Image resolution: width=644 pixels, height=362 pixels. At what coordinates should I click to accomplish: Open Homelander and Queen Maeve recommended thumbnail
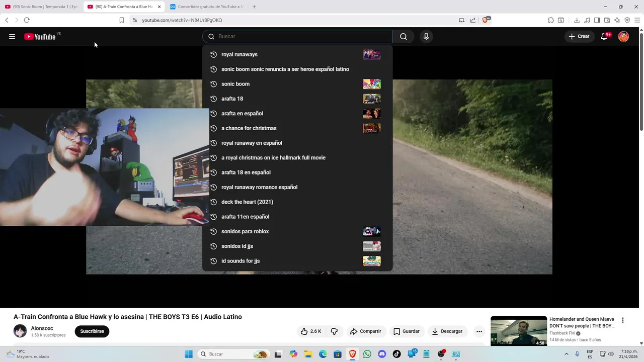[519, 331]
